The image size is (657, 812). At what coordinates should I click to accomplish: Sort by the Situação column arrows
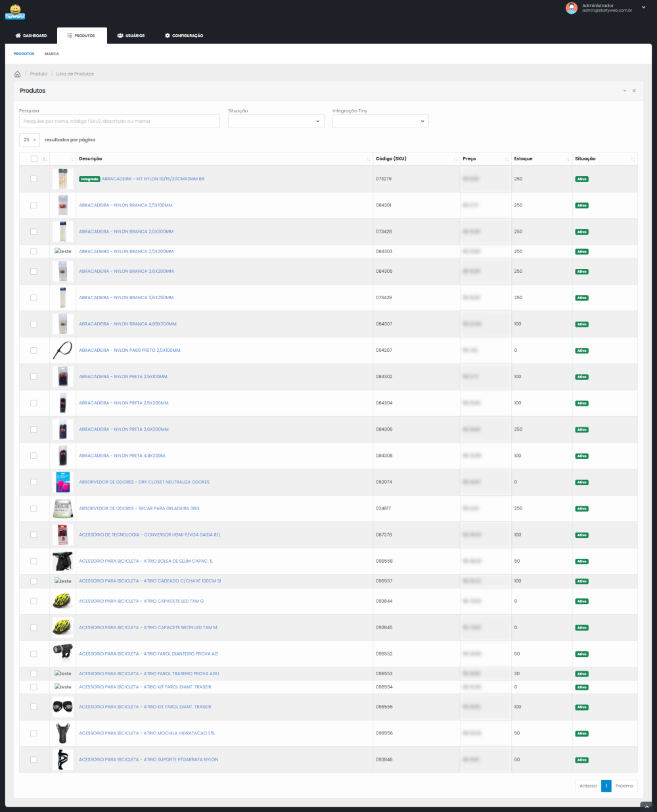633,159
